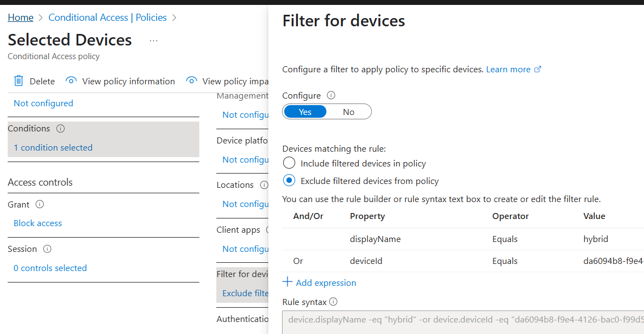The height and width of the screenshot is (334, 644).
Task: Click the hybrid value cell
Action: (596, 239)
